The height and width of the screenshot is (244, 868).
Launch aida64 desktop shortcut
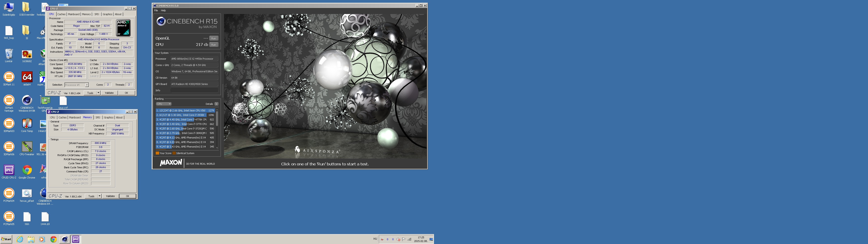pyautogui.click(x=27, y=79)
